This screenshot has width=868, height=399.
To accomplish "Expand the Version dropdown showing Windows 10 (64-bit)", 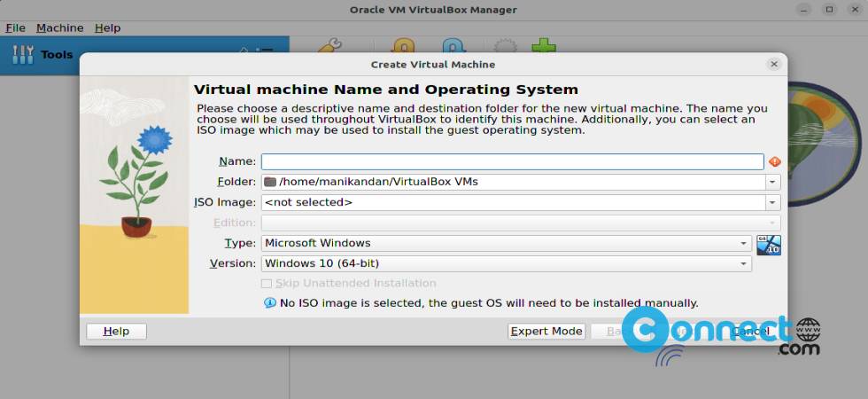I will (x=744, y=263).
